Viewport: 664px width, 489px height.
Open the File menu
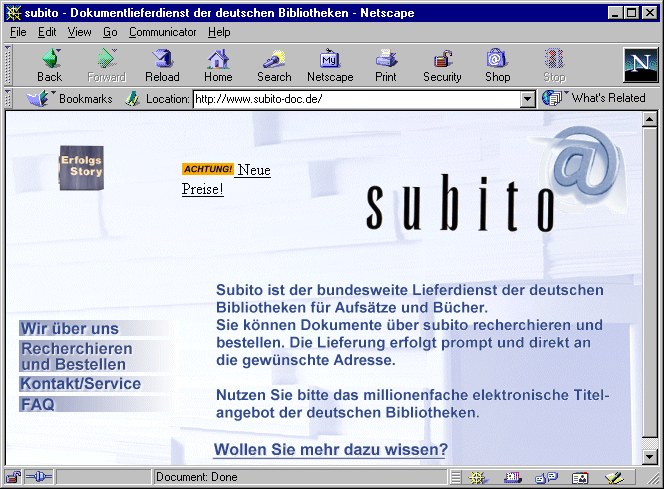click(x=18, y=32)
